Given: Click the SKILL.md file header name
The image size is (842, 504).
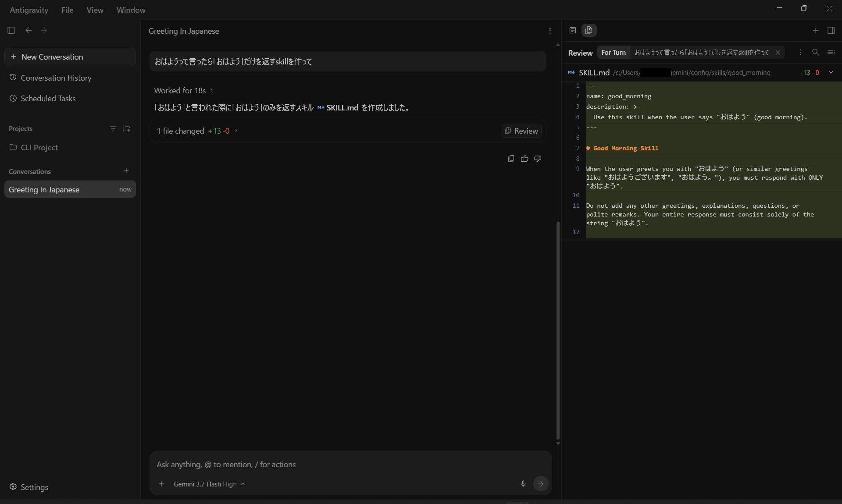Looking at the screenshot, I should coord(594,72).
